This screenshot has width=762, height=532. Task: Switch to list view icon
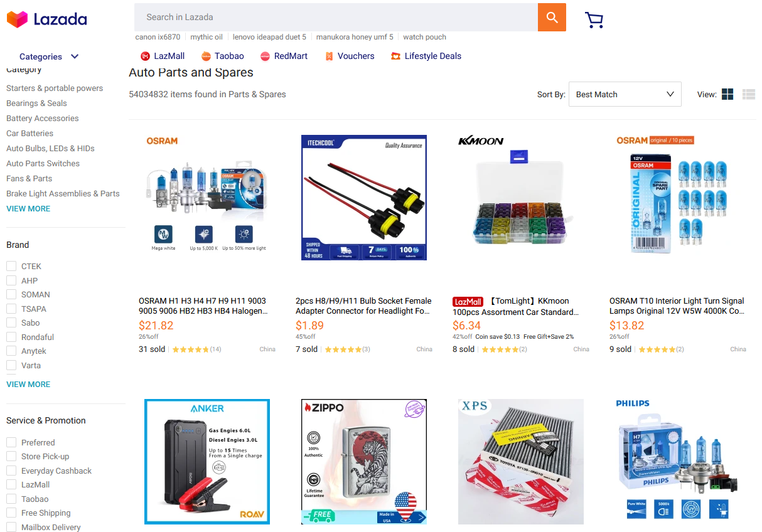[x=748, y=94]
